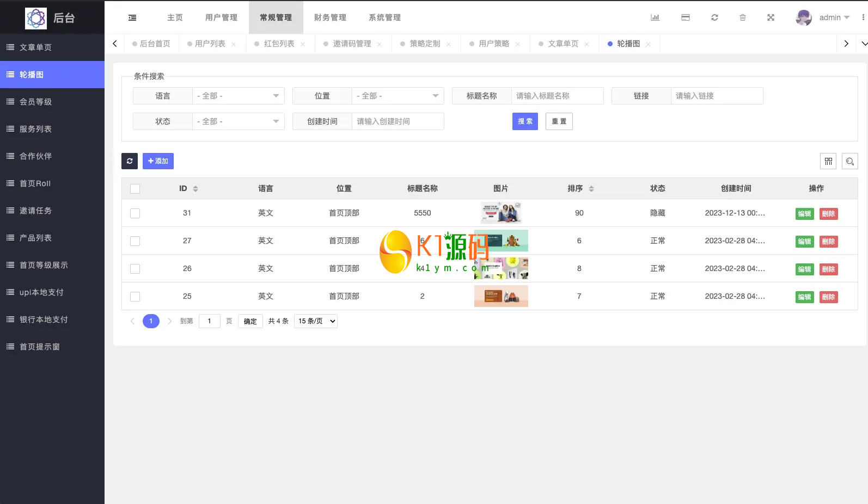
Task: Click the 添加 button
Action: click(158, 161)
